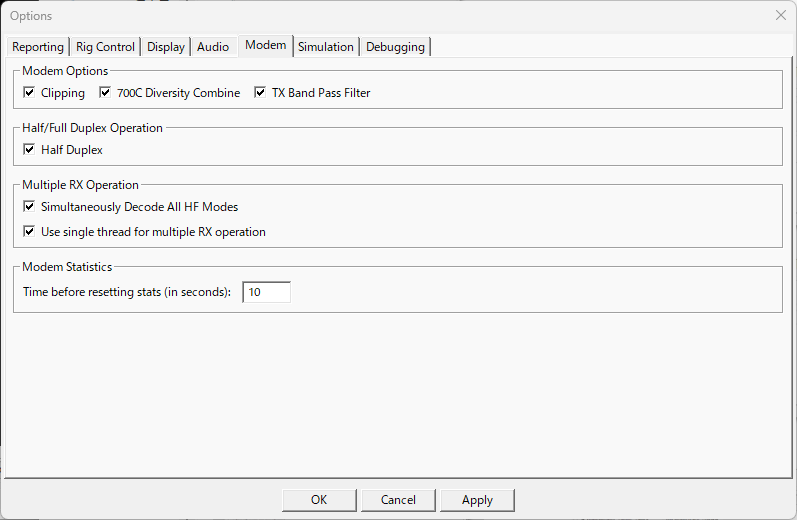The width and height of the screenshot is (797, 520).
Task: Confirm settings with the OK button
Action: (319, 500)
